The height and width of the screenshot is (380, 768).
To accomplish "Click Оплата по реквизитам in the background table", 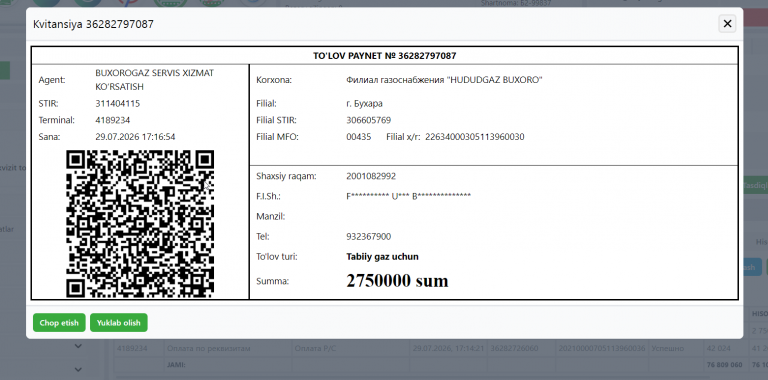I will point(209,349).
